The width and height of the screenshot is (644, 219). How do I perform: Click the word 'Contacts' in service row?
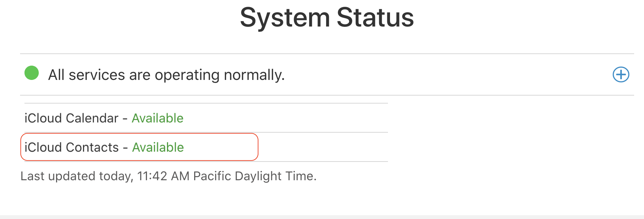(92, 148)
